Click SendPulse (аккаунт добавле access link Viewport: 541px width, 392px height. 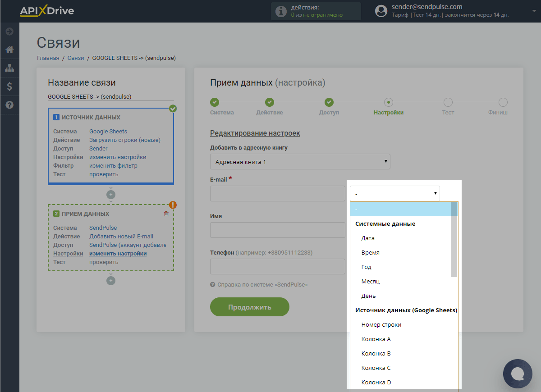[x=128, y=245]
